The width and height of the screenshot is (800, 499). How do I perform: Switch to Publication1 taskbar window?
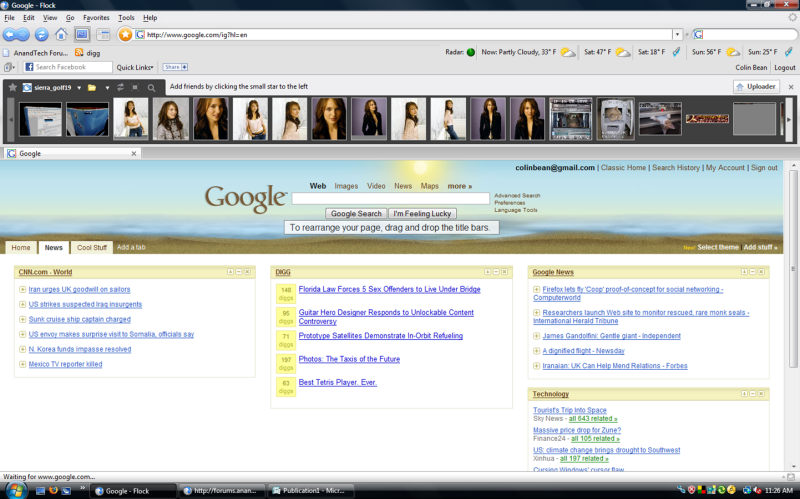point(311,491)
